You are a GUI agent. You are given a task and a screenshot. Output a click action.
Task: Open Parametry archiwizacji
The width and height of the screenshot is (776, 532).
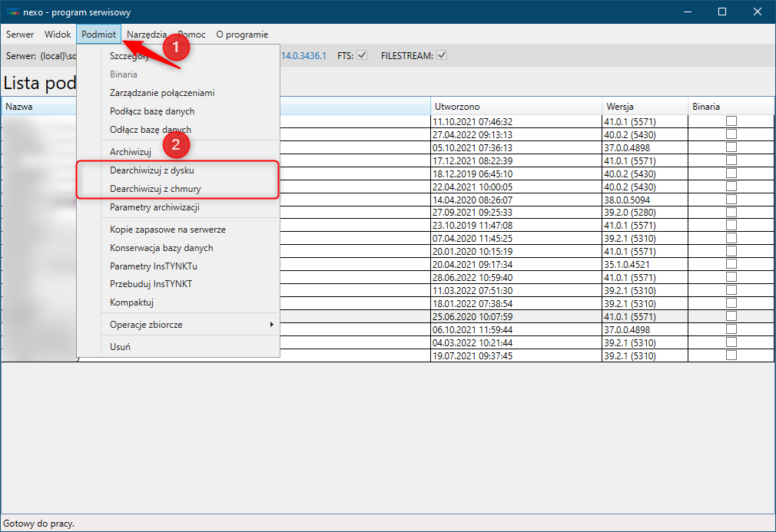(156, 207)
